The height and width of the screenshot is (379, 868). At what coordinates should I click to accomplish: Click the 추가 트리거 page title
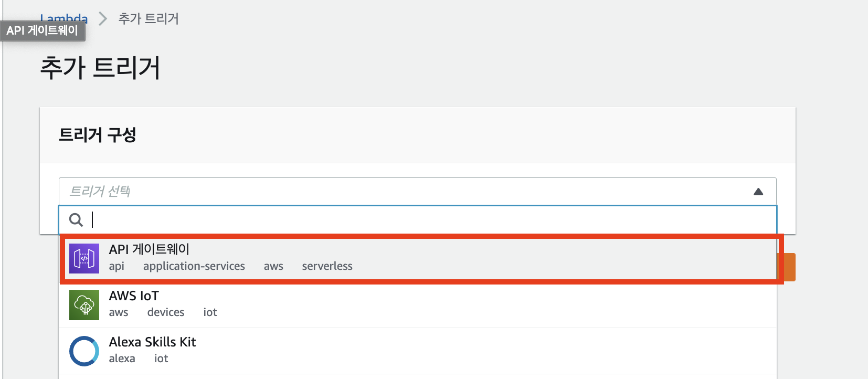coord(100,68)
